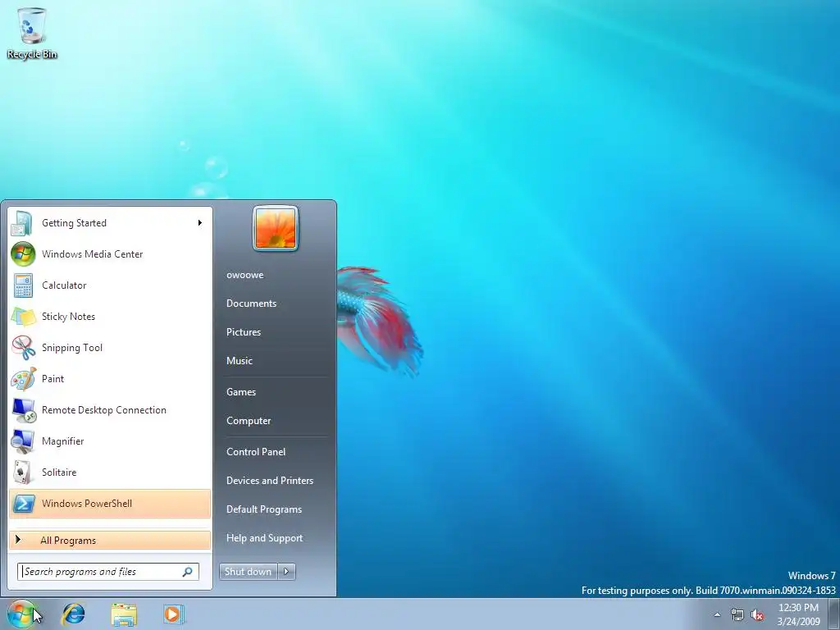The height and width of the screenshot is (630, 840).
Task: Click the Windows PowerShell icon
Action: tap(24, 504)
